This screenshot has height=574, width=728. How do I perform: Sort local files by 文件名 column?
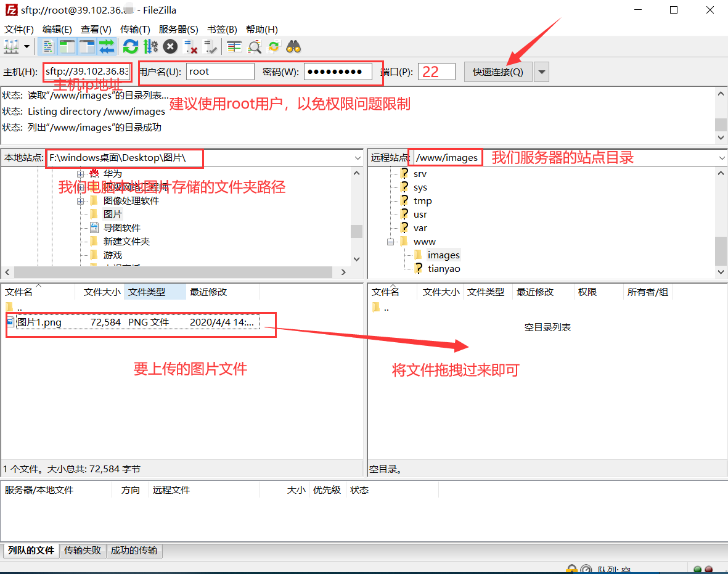(x=38, y=292)
